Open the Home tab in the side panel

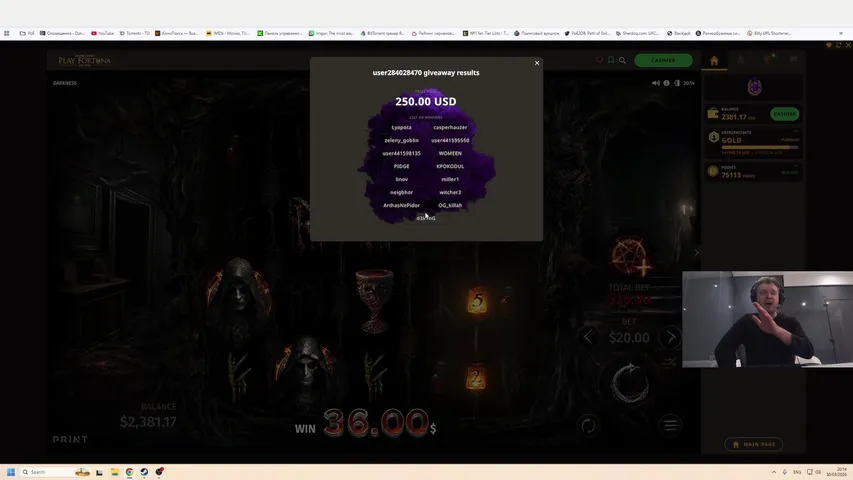(714, 60)
